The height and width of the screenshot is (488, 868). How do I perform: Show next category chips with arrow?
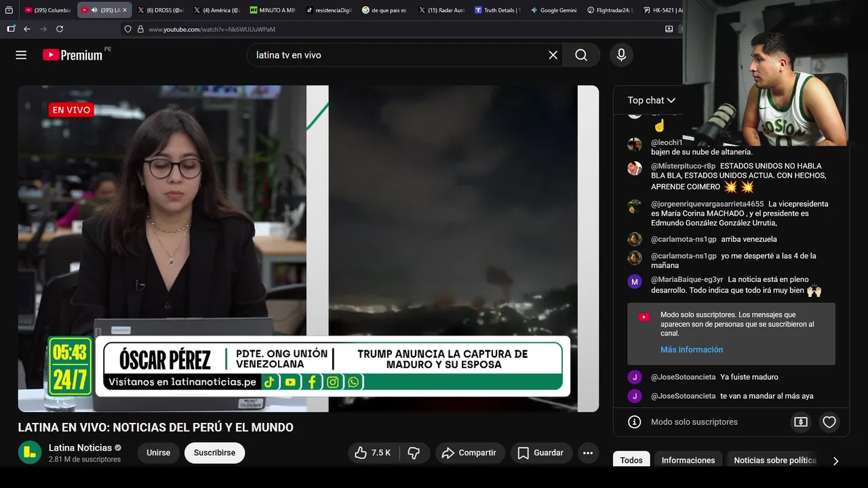coord(835,461)
